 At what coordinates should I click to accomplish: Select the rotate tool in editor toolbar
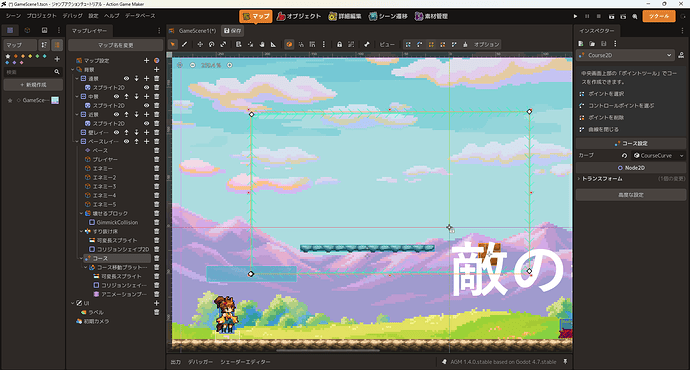(212, 44)
